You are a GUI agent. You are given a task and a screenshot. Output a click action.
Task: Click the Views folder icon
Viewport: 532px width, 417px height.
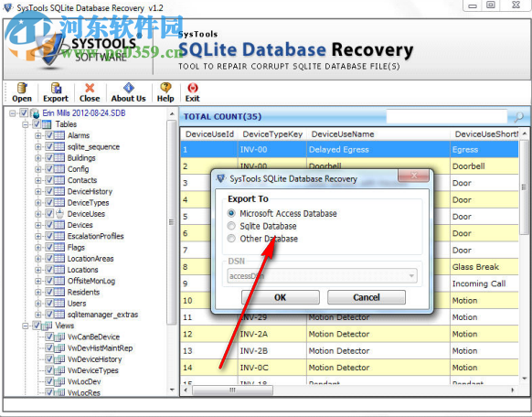(47, 326)
